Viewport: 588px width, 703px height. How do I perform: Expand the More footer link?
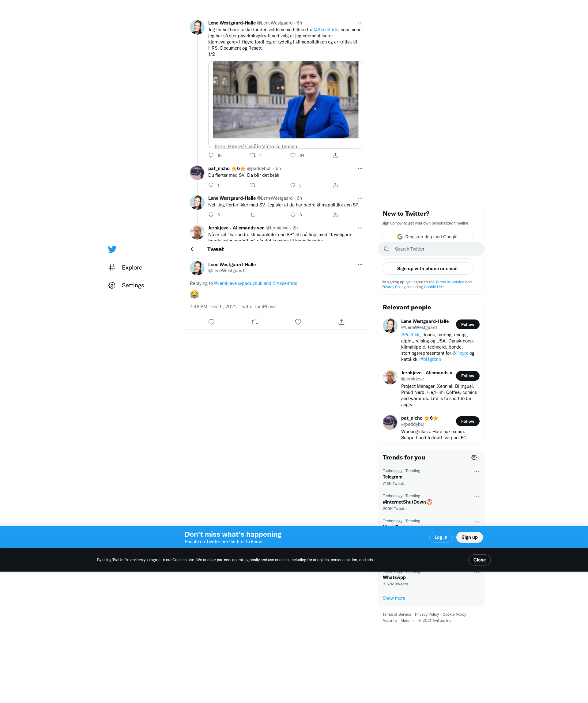pos(407,620)
